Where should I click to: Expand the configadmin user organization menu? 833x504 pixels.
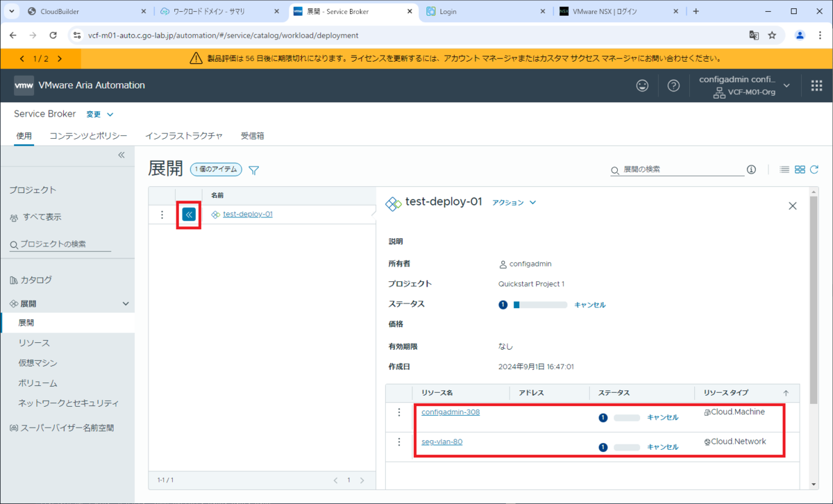coord(743,85)
